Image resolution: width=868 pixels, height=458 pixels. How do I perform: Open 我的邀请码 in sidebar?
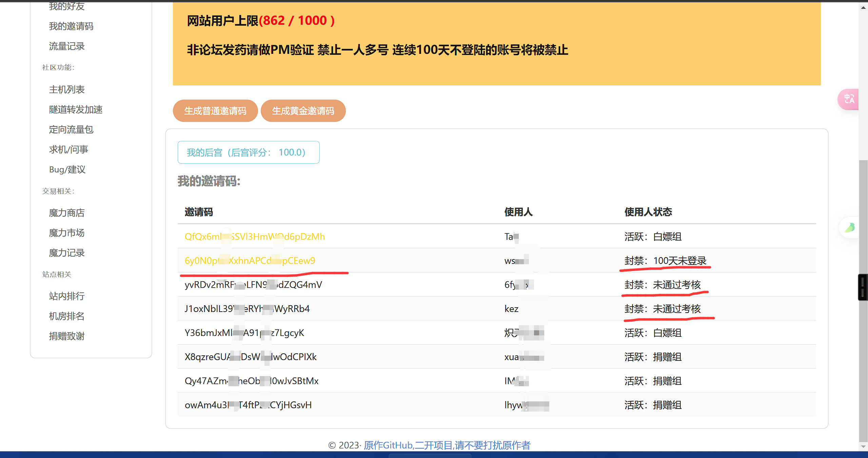[71, 26]
